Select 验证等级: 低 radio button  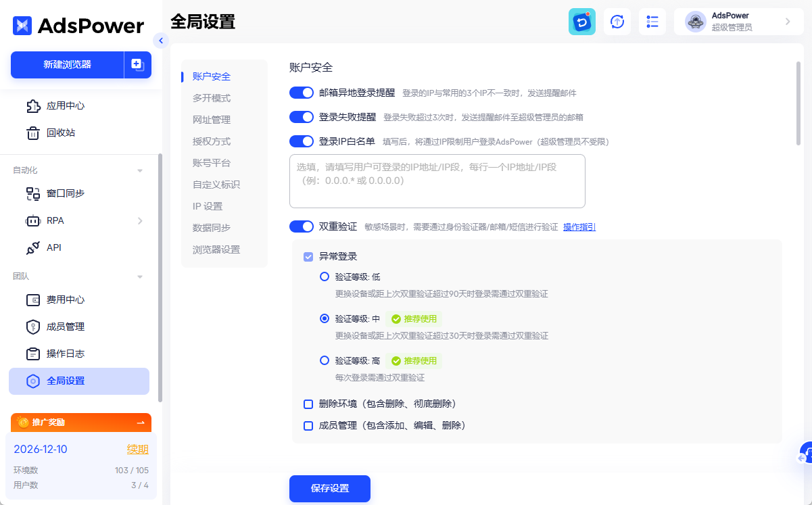coord(325,276)
